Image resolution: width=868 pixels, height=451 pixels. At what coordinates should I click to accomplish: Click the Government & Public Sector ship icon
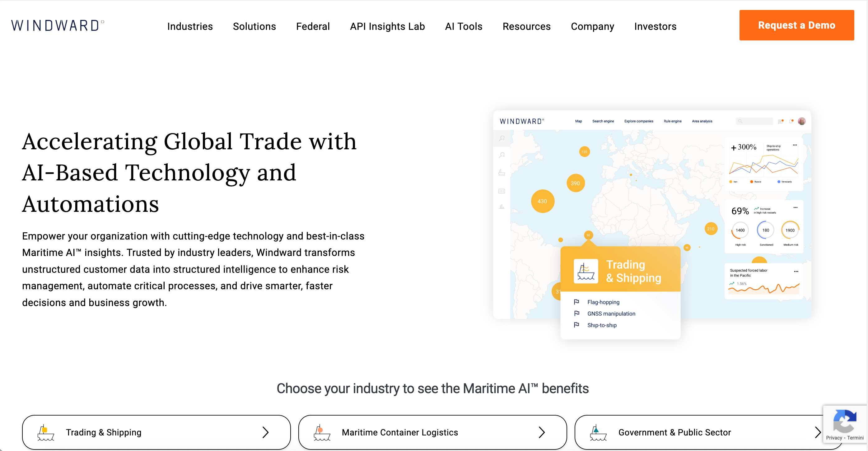tap(598, 433)
